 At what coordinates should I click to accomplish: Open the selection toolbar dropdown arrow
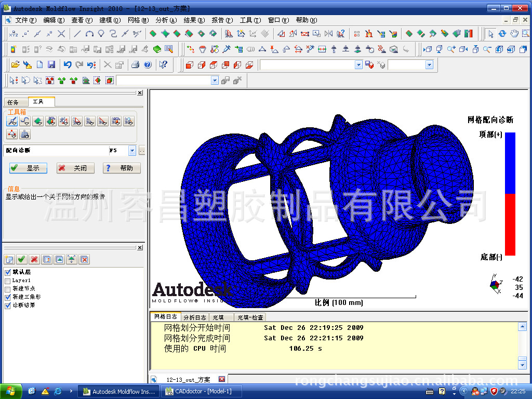[215, 81]
